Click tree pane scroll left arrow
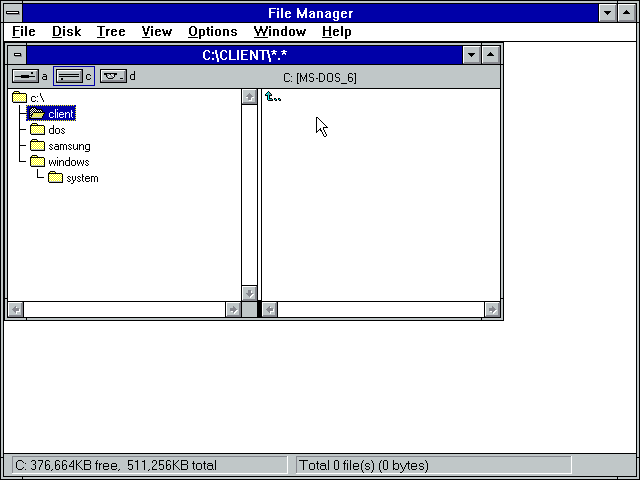The image size is (640, 480). 16,309
